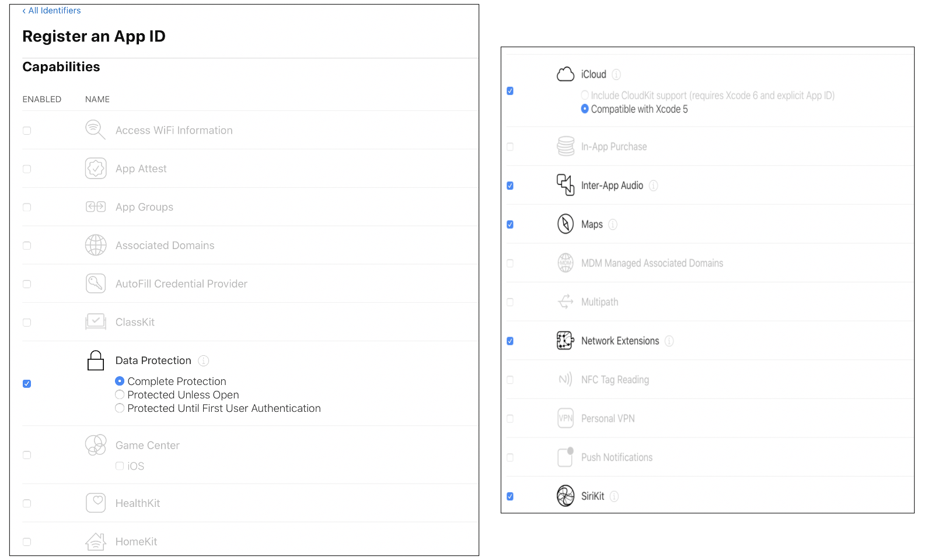Viewport: 928px width, 560px height.
Task: Click the Inter-App Audio icon
Action: tap(565, 185)
